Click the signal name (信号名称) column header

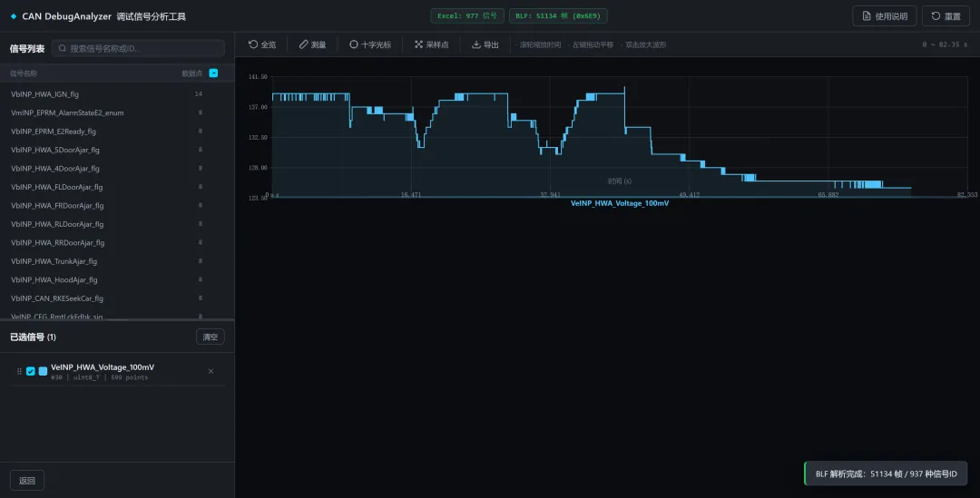click(23, 73)
